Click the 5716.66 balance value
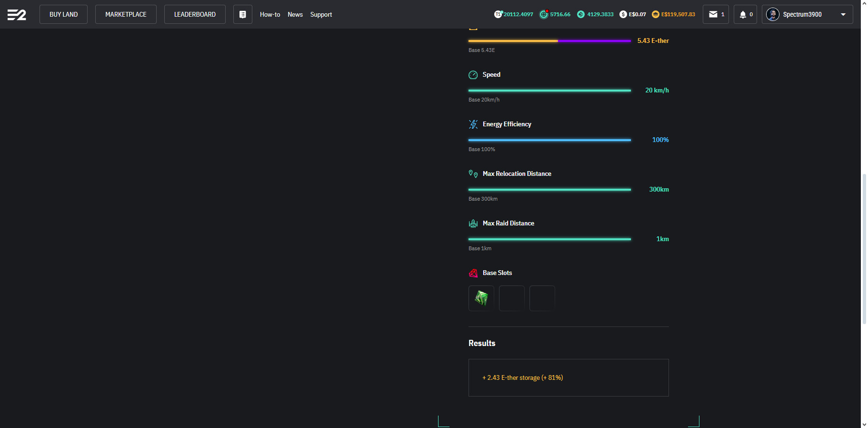 [560, 14]
